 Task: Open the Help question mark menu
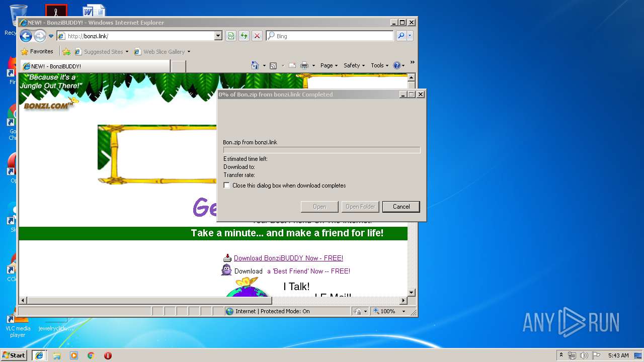click(398, 65)
